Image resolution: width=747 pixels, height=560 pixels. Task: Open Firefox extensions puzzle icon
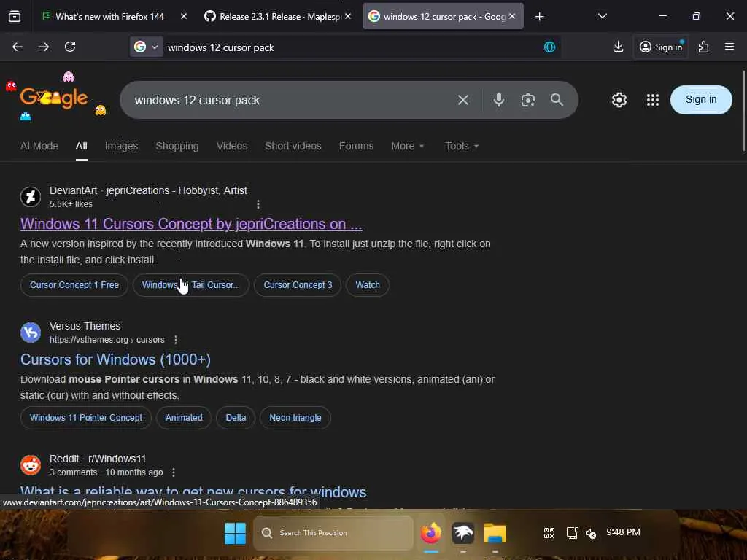tap(704, 47)
